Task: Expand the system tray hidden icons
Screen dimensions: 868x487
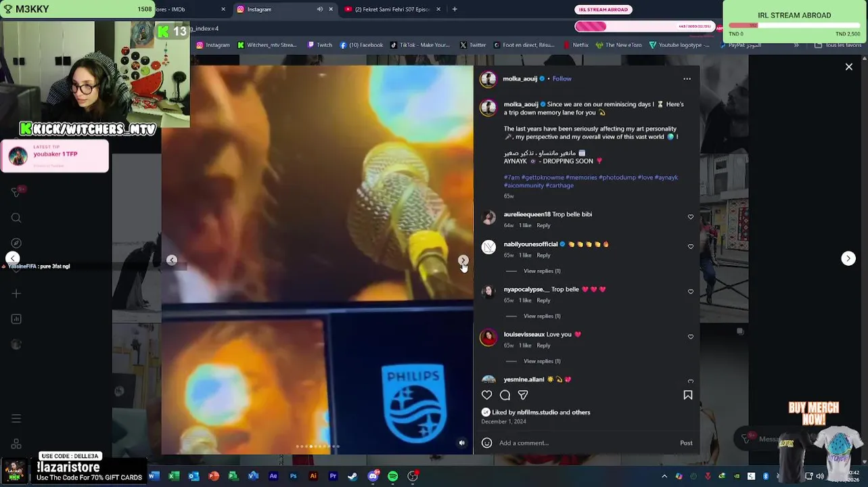Action: tap(664, 476)
